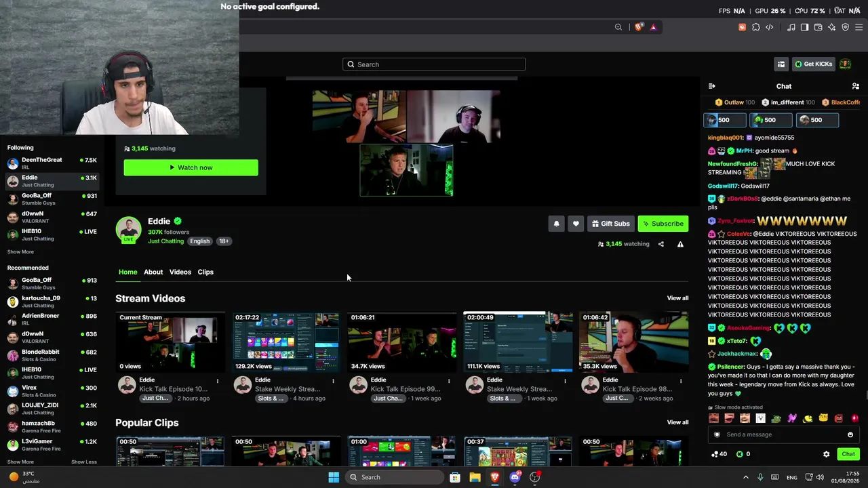Toggle the follow heart for Eddie
The height and width of the screenshot is (488, 868).
click(576, 224)
